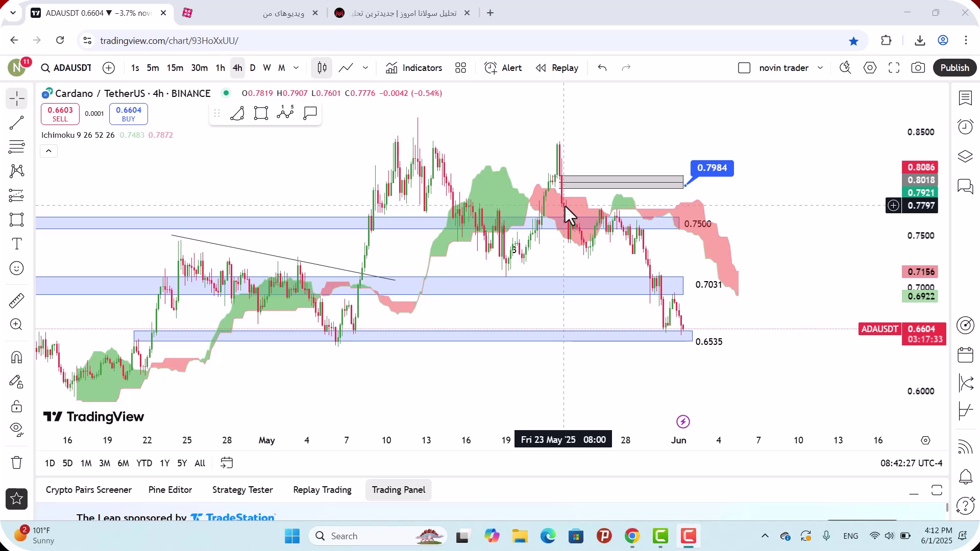The height and width of the screenshot is (551, 980).
Task: Open the object tree layers panel
Action: (965, 156)
